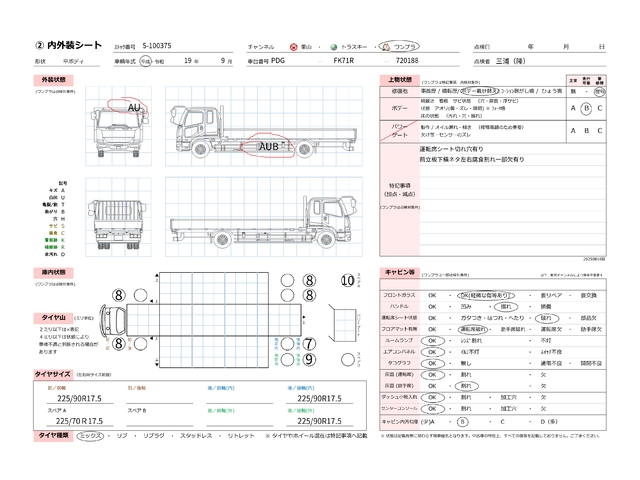Click the タイヤ山 section header
This screenshot has height=480, width=640.
[53, 318]
